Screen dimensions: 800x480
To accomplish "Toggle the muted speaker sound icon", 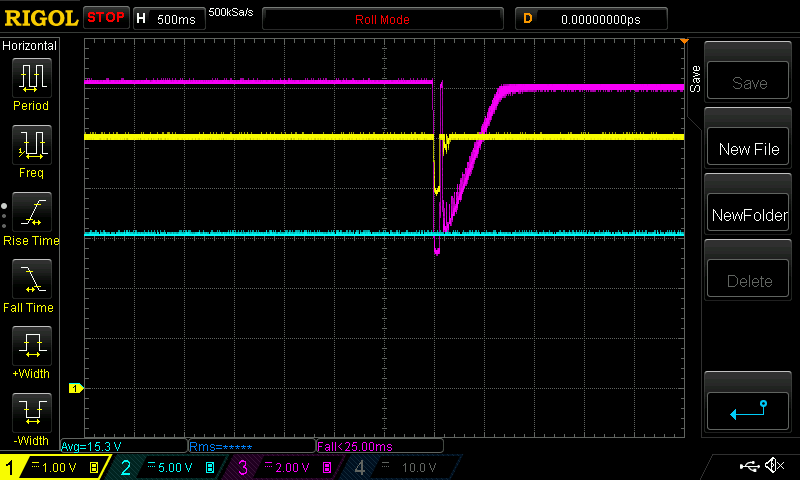I will (x=773, y=466).
